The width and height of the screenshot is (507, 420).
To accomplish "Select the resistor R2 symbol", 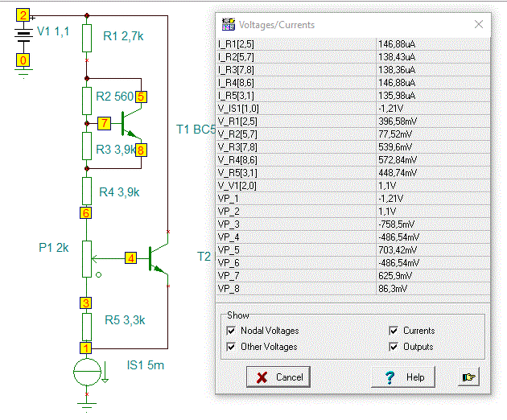I will (87, 101).
